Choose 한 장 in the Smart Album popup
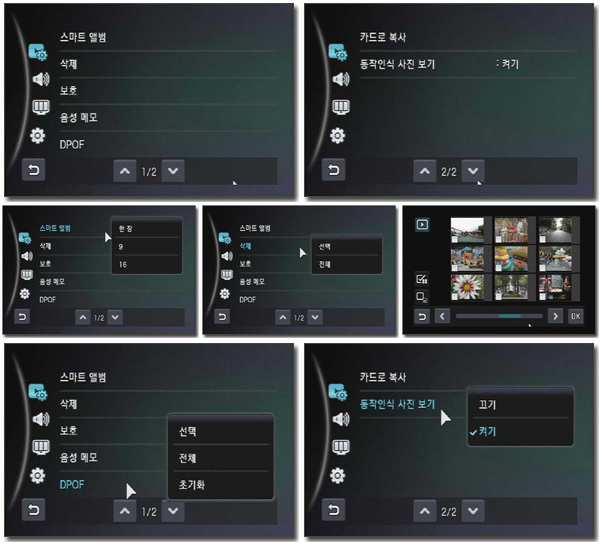The image size is (600, 546). point(146,228)
